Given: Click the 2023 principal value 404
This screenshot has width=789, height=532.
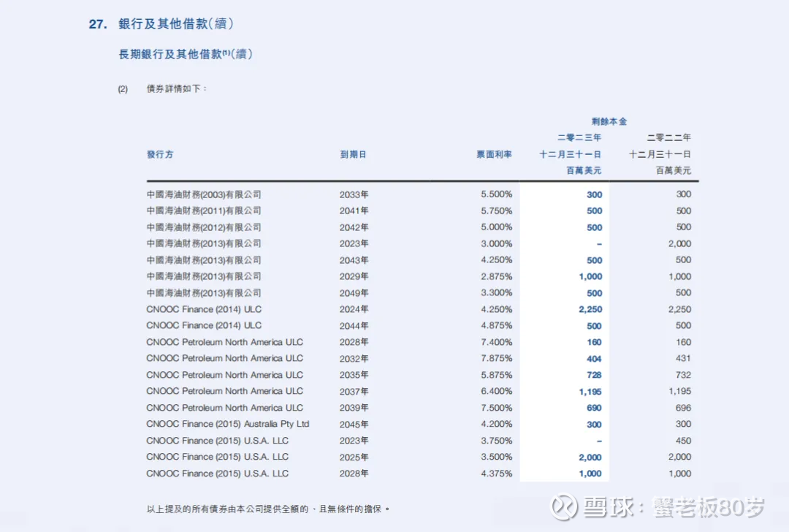Looking at the screenshot, I should [x=594, y=359].
